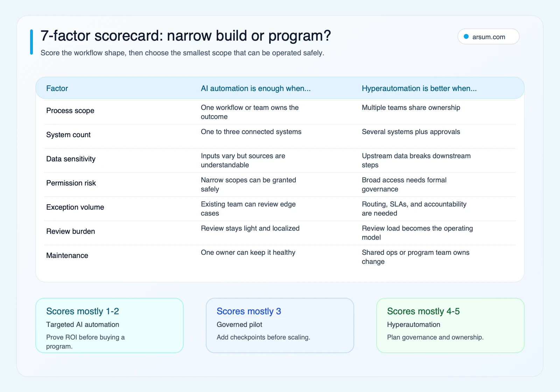Click the 'Scores mostly 4-5' heading
This screenshot has width=560, height=392.
(x=423, y=311)
